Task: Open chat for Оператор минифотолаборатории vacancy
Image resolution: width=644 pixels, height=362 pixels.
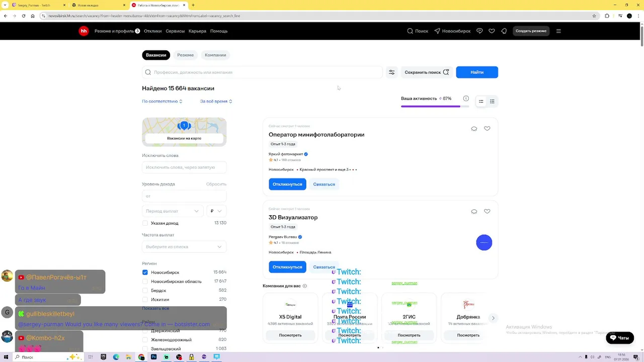Action: [474, 129]
